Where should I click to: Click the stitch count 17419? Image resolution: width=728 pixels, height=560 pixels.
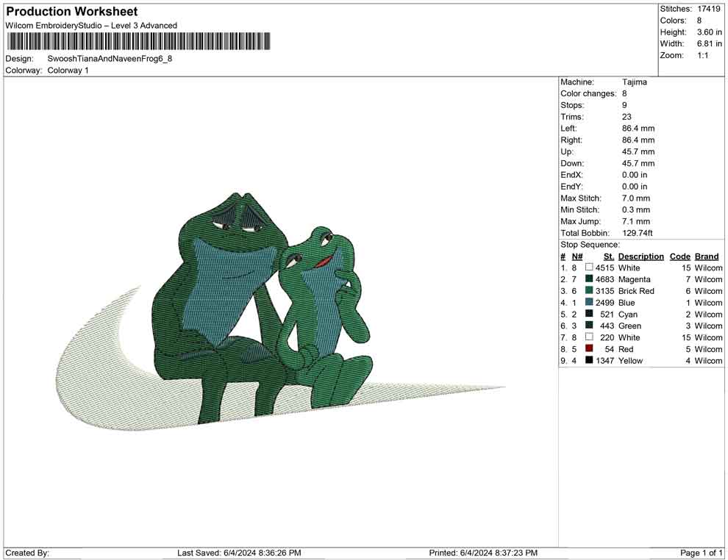(708, 9)
